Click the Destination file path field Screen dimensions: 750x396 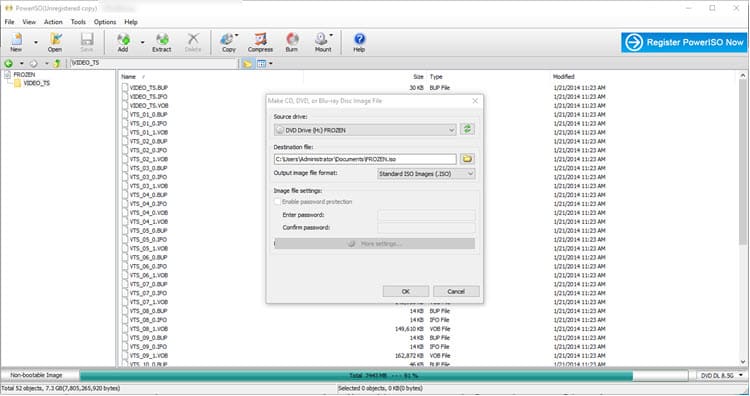[365, 159]
